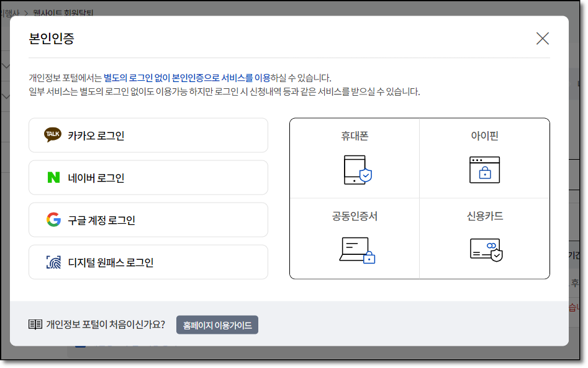588x368 pixels.
Task: Click the fingerprint icon for 디지털 원패스
Action: (x=54, y=262)
